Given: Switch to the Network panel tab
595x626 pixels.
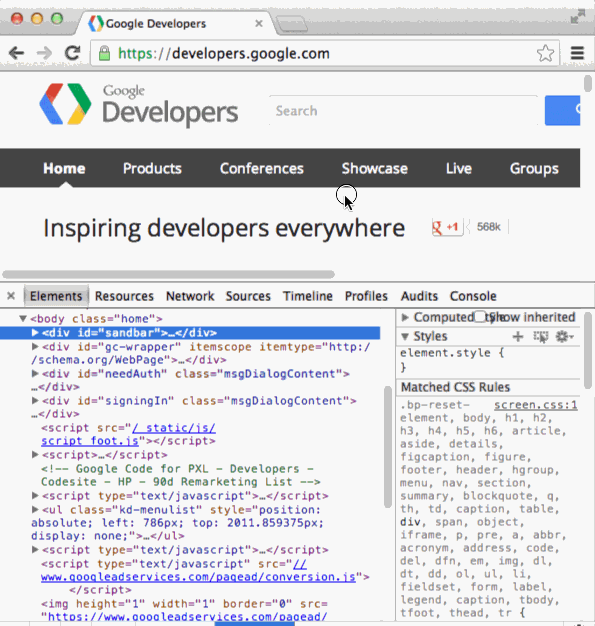Looking at the screenshot, I should [x=190, y=296].
